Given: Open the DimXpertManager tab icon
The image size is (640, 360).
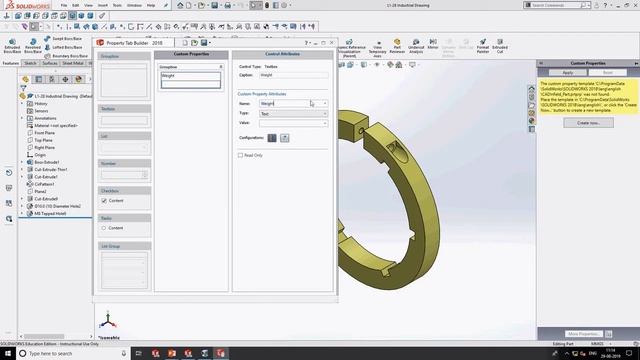Looking at the screenshot, I should [65, 79].
